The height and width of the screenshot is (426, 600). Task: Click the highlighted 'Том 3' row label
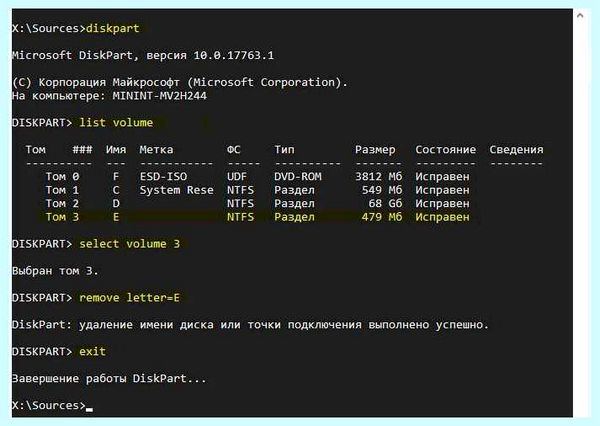62,217
